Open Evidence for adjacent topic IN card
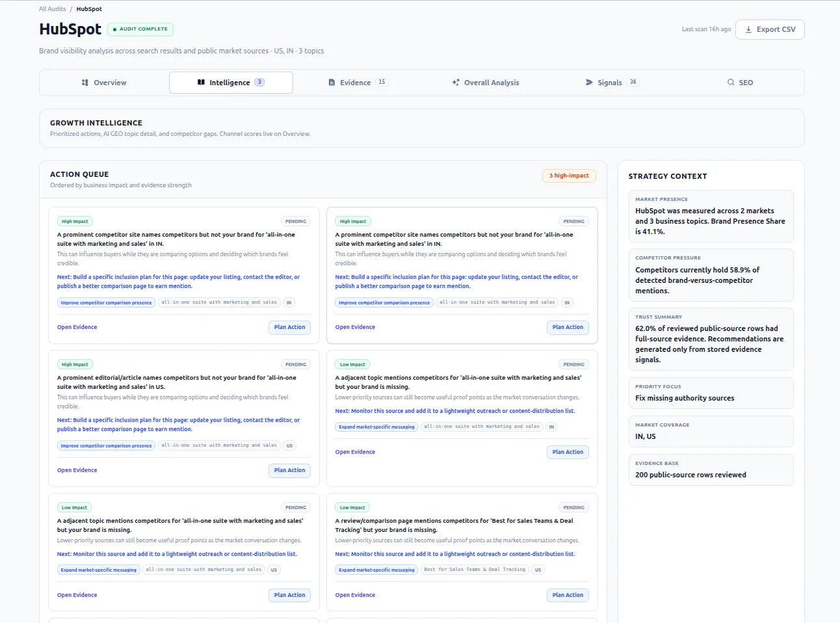The width and height of the screenshot is (840, 623). 355,452
